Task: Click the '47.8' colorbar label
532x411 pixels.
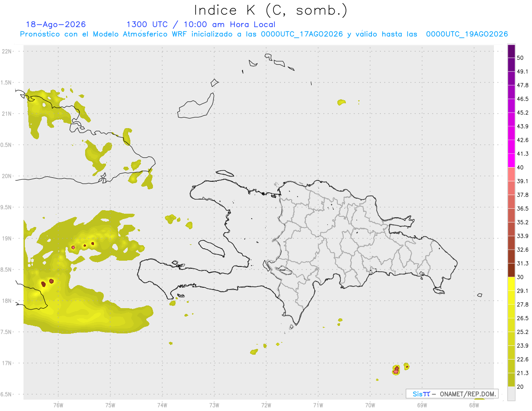Action: tap(523, 85)
